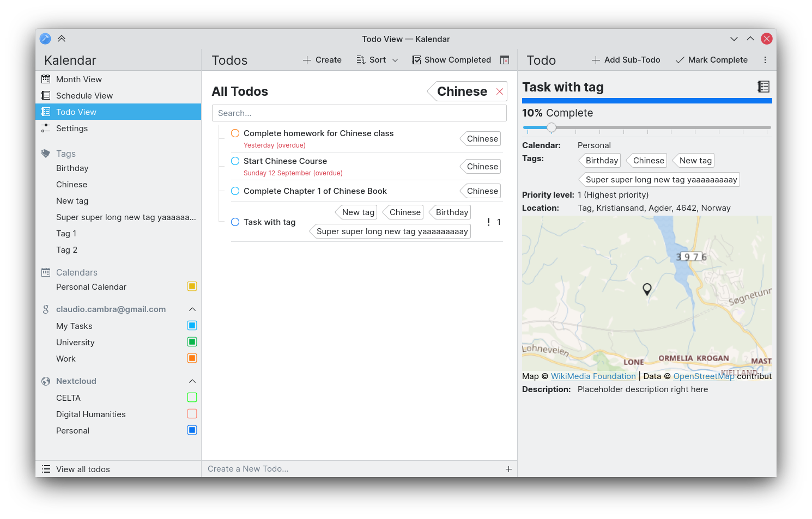Open Month View
Image resolution: width=812 pixels, height=519 pixels.
point(118,79)
